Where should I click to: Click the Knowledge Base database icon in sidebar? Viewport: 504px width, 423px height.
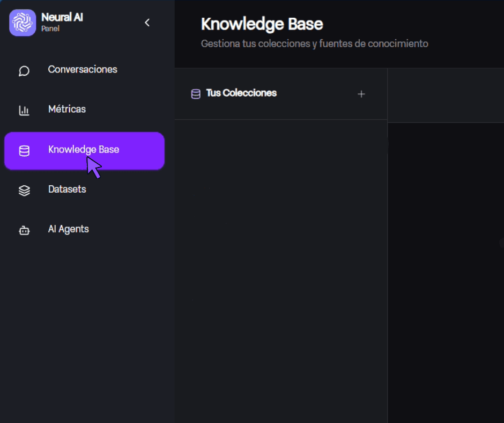[24, 151]
